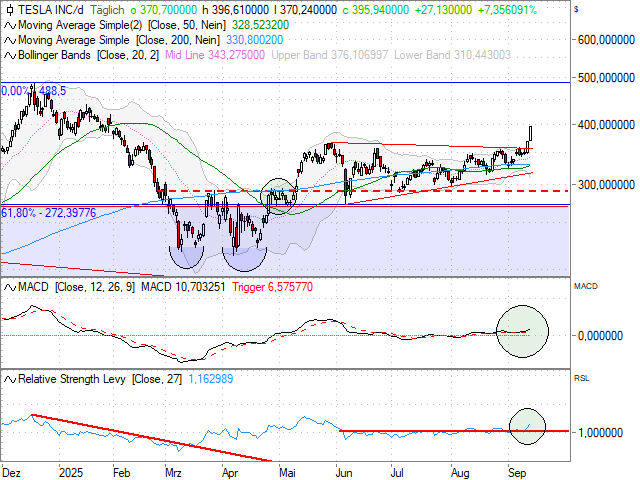The image size is (640, 480).
Task: Click the RSL value 1,162989
Action: (x=211, y=379)
